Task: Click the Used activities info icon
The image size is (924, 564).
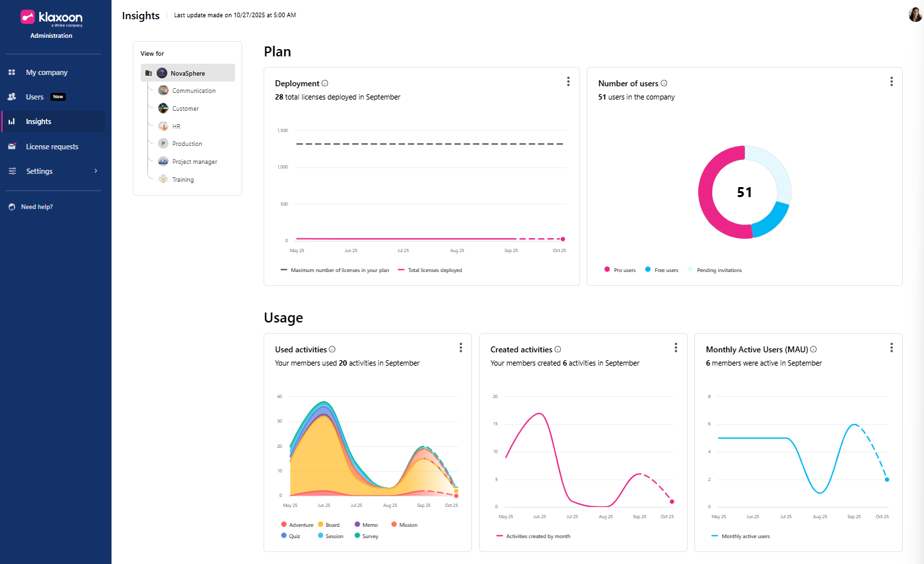Action: click(x=333, y=350)
